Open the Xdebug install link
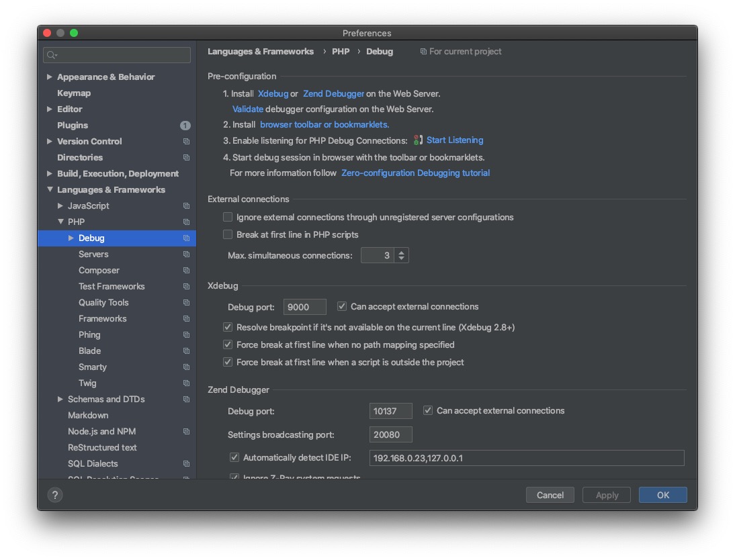The image size is (735, 560). [x=273, y=94]
